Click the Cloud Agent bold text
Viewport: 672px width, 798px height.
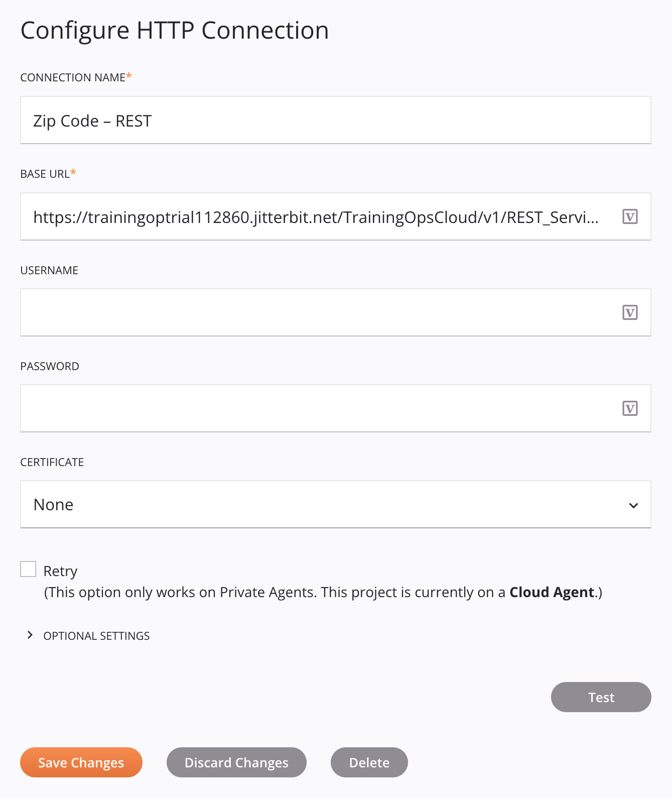pos(550,592)
